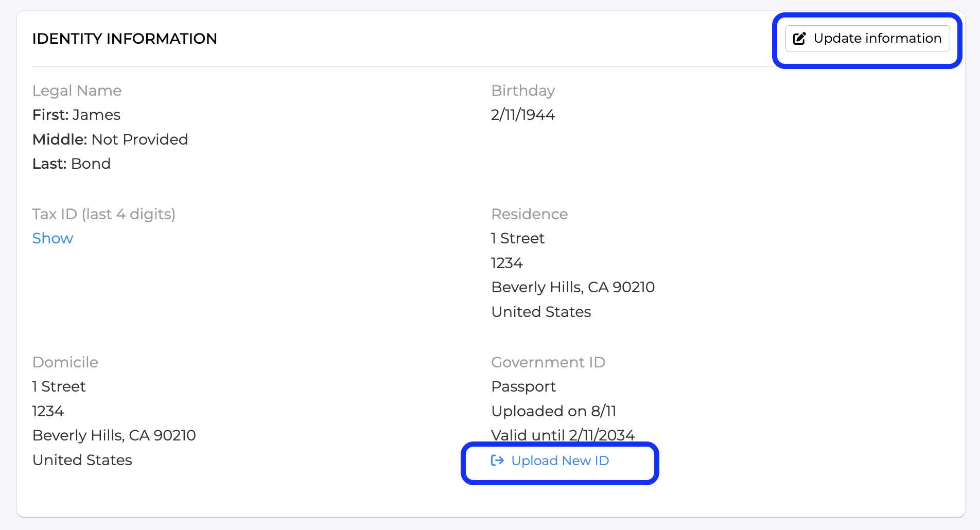Screen dimensions: 980x530
Task: Click the arrow icon next to Upload New ID
Action: coord(497,460)
